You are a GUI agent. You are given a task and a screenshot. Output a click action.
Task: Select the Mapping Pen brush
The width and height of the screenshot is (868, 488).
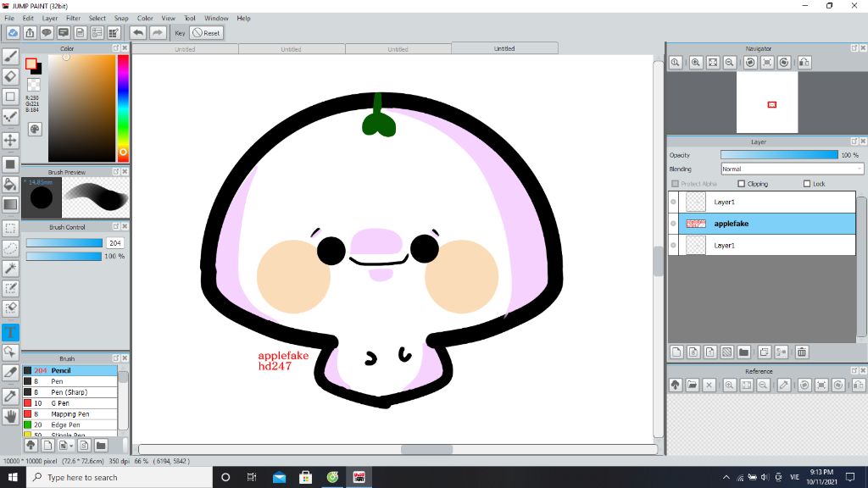(x=70, y=413)
